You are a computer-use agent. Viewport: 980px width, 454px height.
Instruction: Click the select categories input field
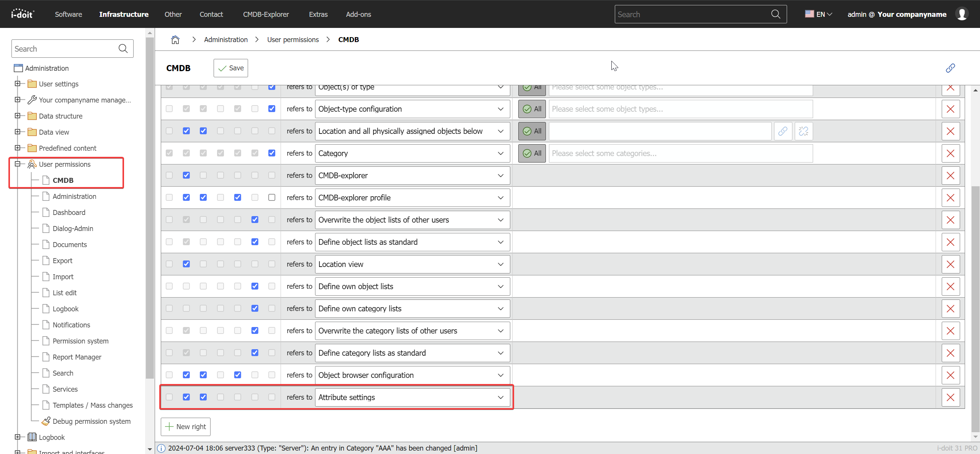pos(681,153)
